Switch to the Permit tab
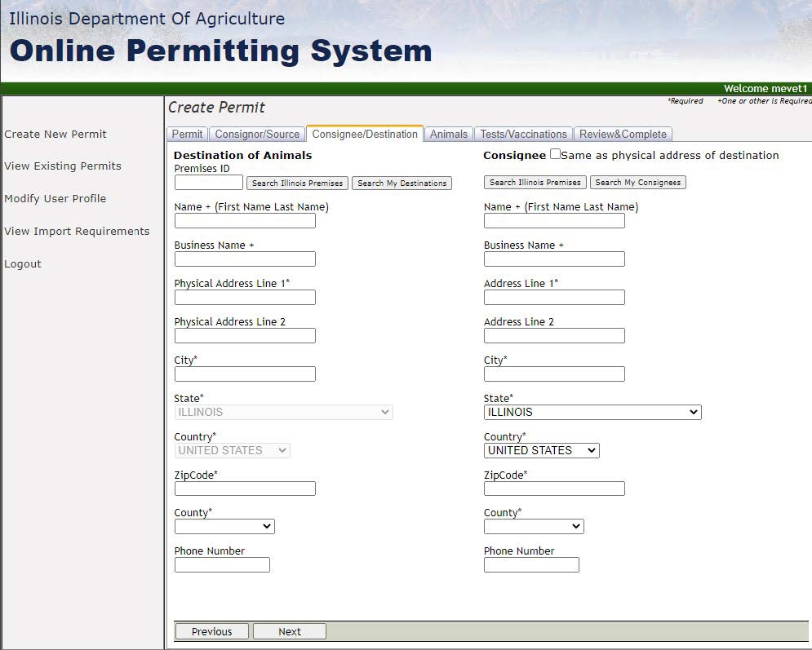Viewport: 812px width, 650px height. (x=187, y=134)
